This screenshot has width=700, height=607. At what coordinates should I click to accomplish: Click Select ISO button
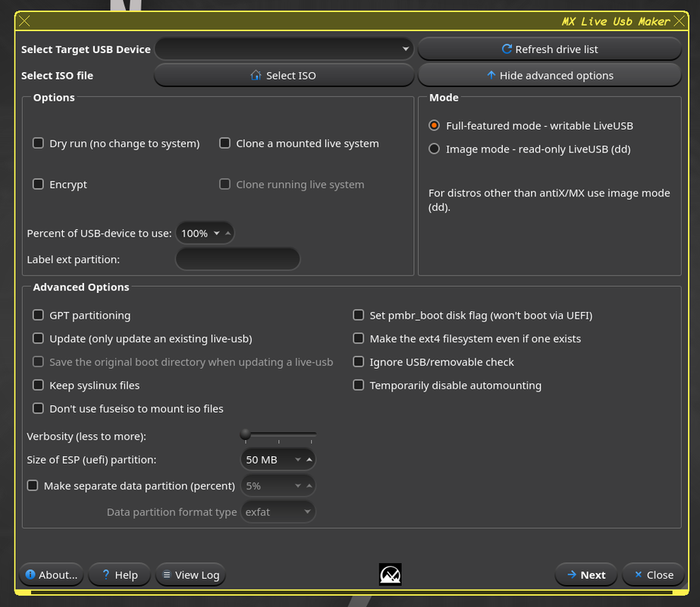284,75
